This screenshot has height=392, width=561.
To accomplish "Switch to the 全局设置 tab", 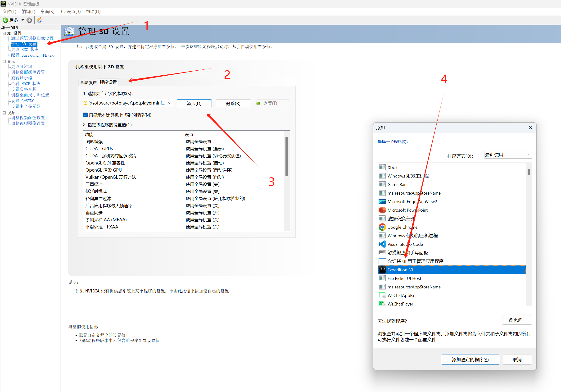I will coord(88,83).
